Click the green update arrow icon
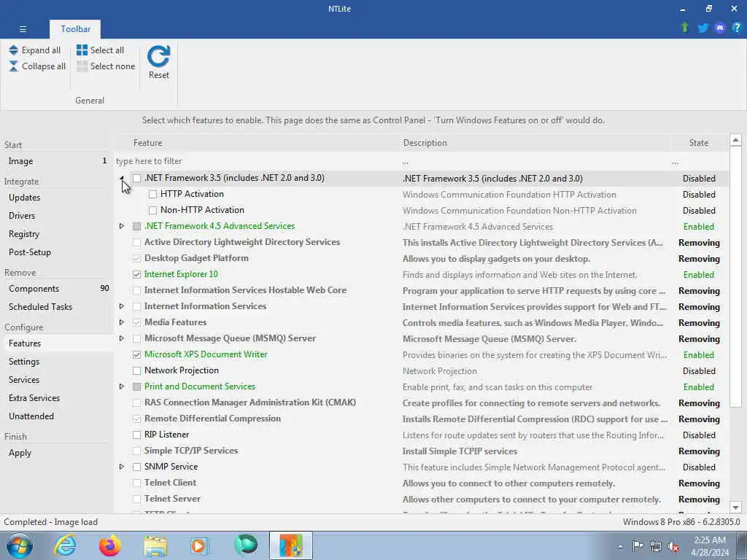 tap(685, 28)
